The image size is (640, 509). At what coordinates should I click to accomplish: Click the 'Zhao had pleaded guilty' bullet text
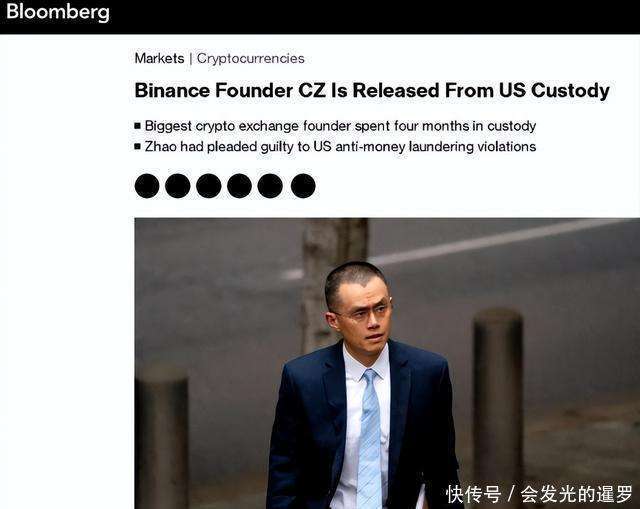[340, 147]
